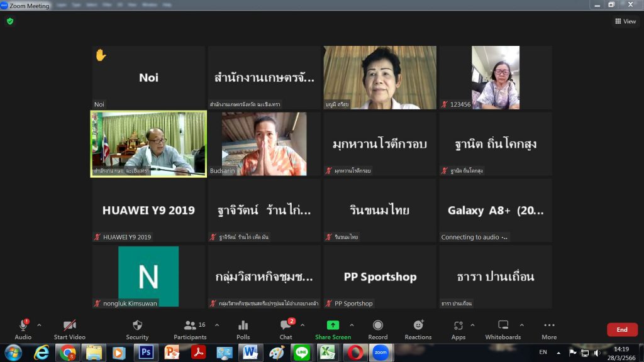Open the Reactions menu
The height and width of the screenshot is (362, 644).
(418, 329)
